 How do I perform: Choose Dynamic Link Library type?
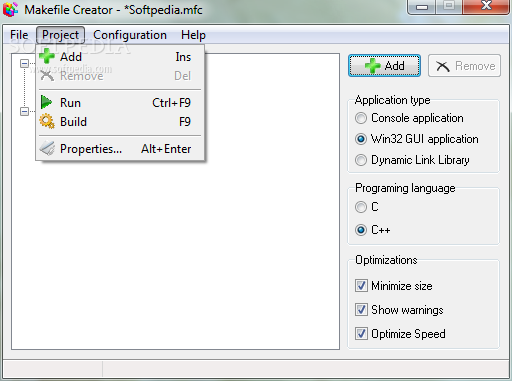(x=361, y=160)
